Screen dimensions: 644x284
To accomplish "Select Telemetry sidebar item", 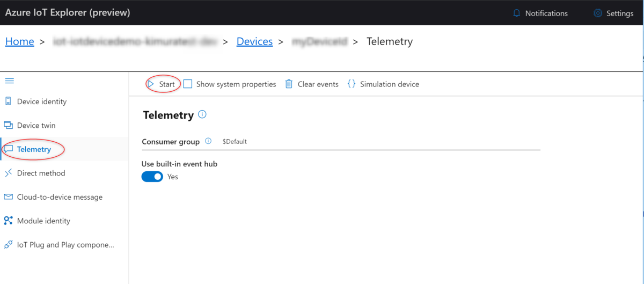I will click(x=64, y=149).
